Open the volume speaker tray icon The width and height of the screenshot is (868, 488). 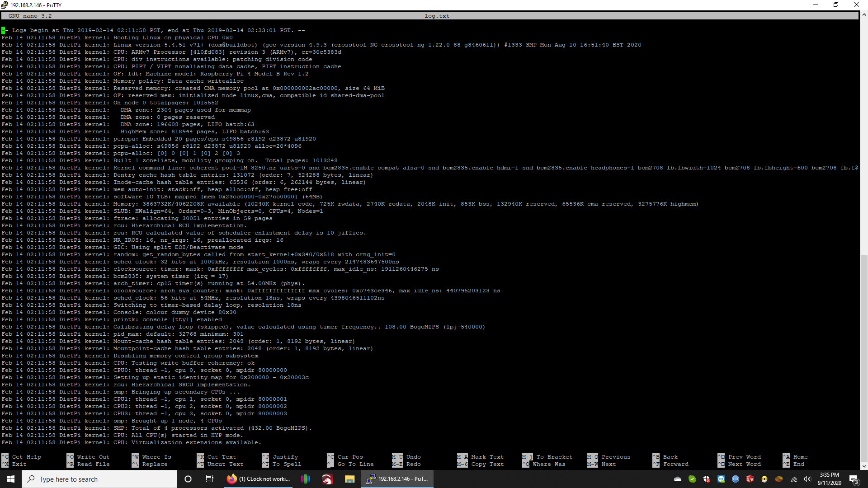pyautogui.click(x=807, y=479)
